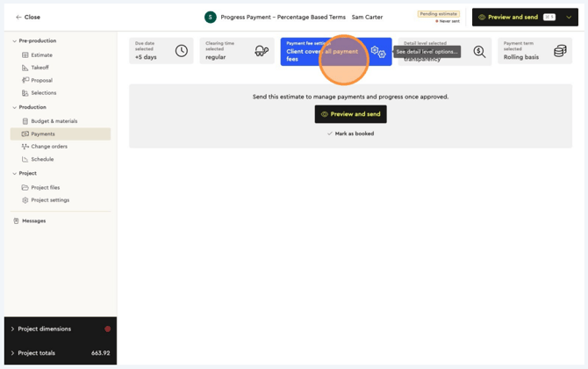Open Budget & materials in sidebar
The height and width of the screenshot is (369, 588).
54,121
